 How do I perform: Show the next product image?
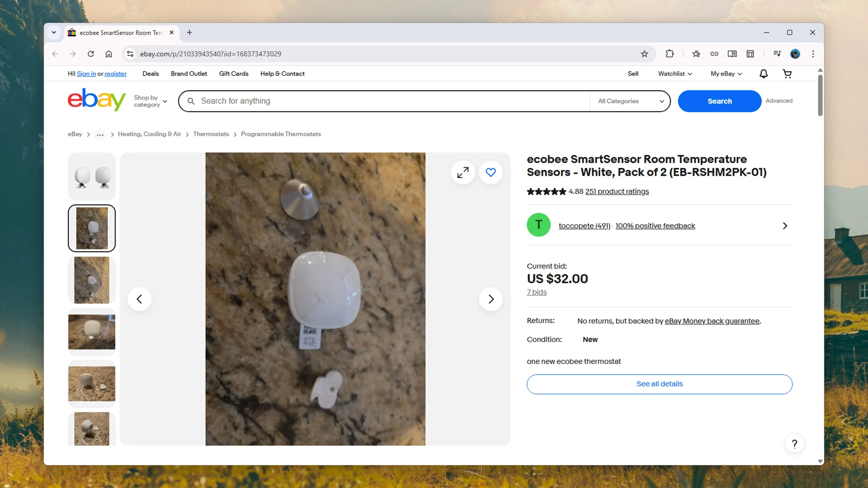[x=491, y=299]
